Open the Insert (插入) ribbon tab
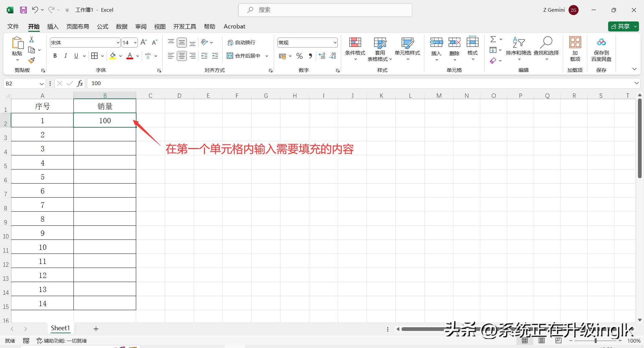 [x=53, y=26]
